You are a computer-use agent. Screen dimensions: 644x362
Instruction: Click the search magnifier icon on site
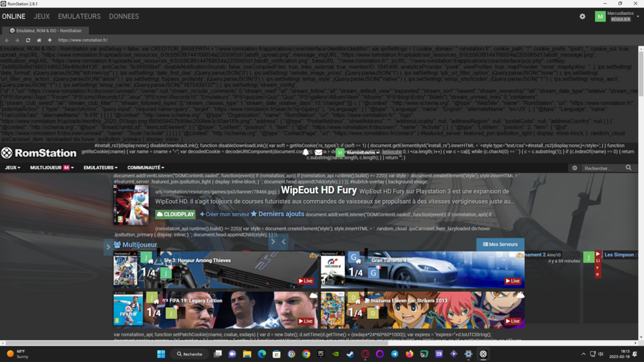629,168
